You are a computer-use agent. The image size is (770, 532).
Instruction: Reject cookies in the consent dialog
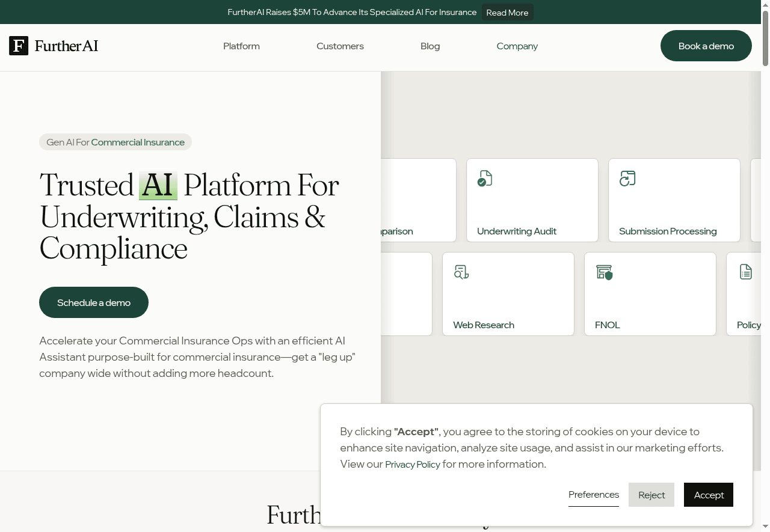tap(651, 495)
